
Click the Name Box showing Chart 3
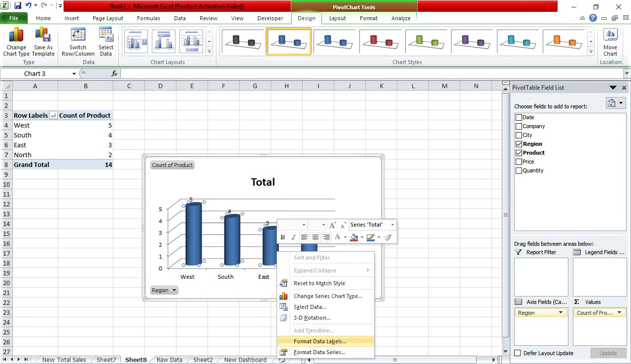[35, 73]
